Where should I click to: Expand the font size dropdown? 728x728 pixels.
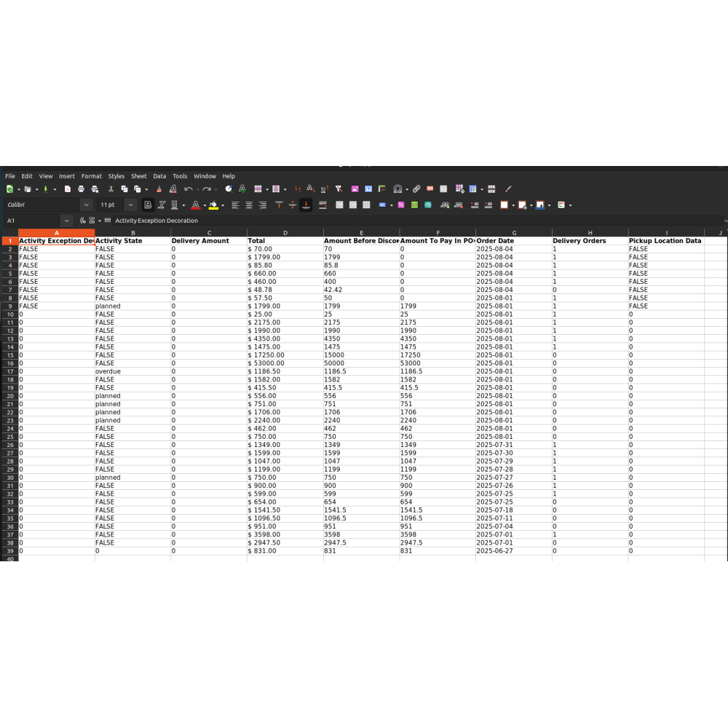point(130,205)
